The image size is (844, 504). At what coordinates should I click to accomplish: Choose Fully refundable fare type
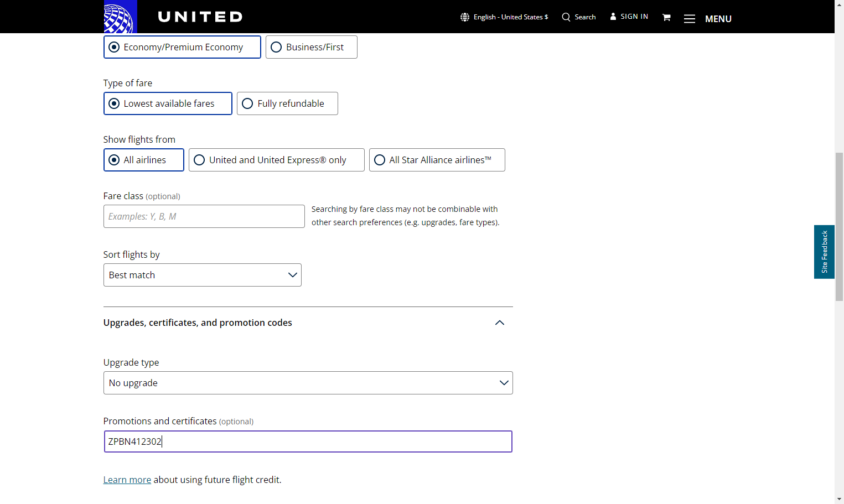287,103
